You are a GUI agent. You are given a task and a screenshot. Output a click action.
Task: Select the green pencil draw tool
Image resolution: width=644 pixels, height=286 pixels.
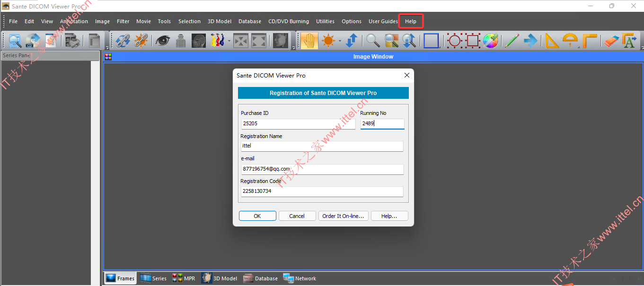(x=512, y=41)
